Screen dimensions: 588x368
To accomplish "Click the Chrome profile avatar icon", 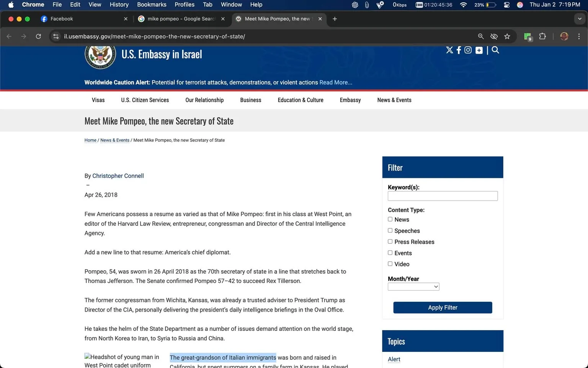I will 564,36.
